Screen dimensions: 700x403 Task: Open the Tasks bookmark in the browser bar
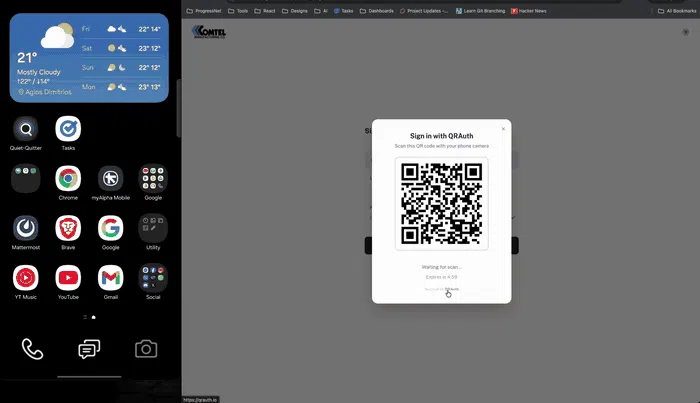pyautogui.click(x=343, y=11)
